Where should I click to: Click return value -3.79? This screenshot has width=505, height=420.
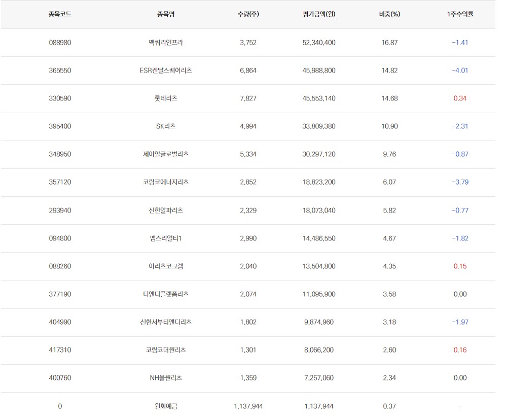click(x=460, y=182)
